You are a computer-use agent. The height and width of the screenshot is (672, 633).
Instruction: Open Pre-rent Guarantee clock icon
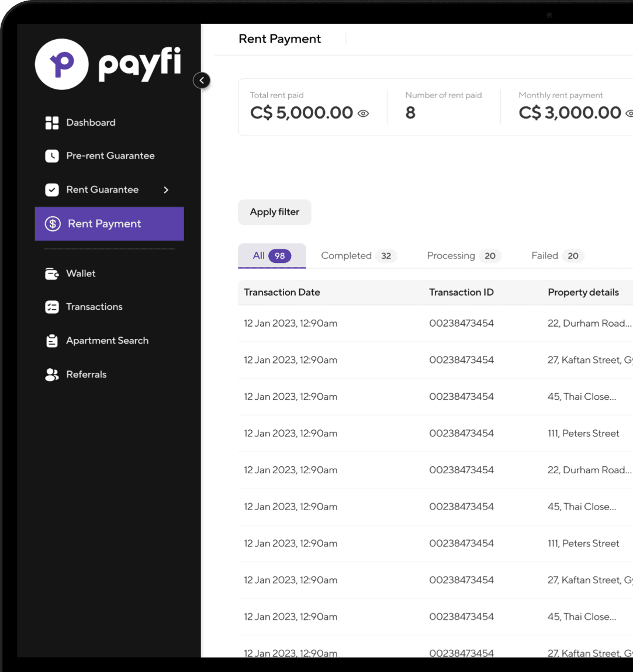click(x=52, y=156)
